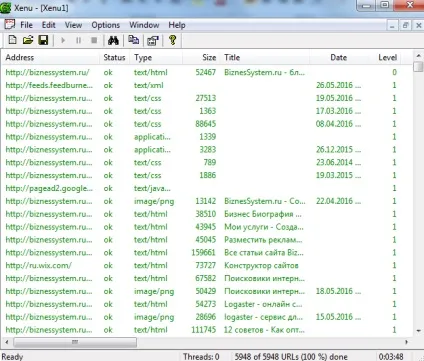
Task: Click the Open file folder icon
Action: point(28,40)
